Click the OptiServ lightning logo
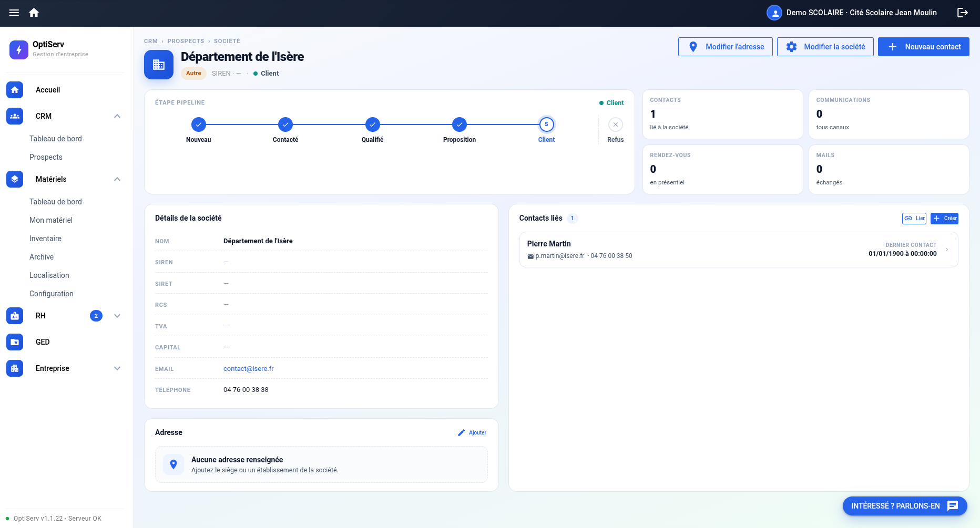Screen dimensions: 980x528 19,50
